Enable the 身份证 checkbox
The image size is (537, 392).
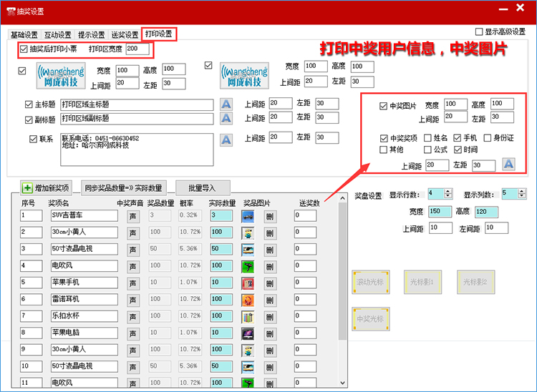tap(488, 138)
